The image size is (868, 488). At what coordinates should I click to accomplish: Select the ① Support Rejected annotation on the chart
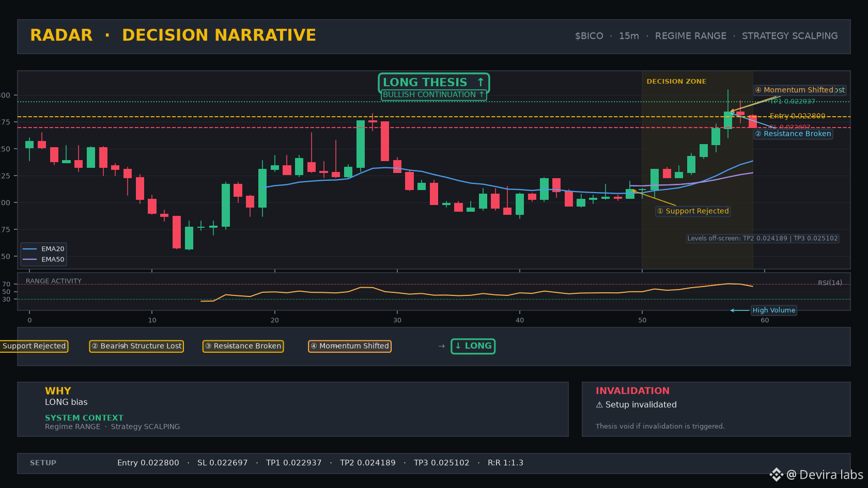coord(693,211)
